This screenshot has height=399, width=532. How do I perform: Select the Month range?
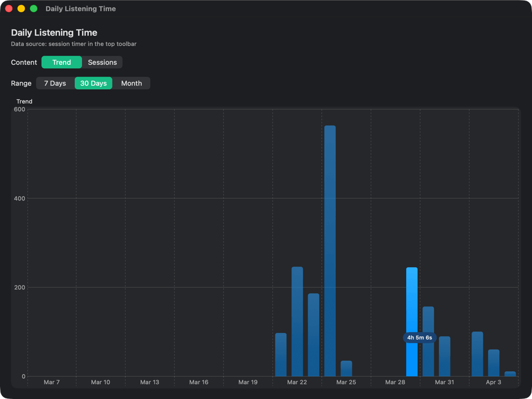tap(131, 83)
